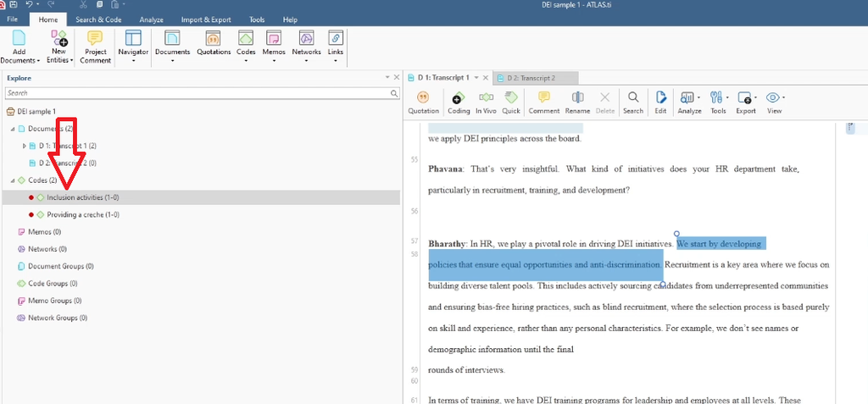Switch to the Tools ribbon tab

(x=257, y=19)
